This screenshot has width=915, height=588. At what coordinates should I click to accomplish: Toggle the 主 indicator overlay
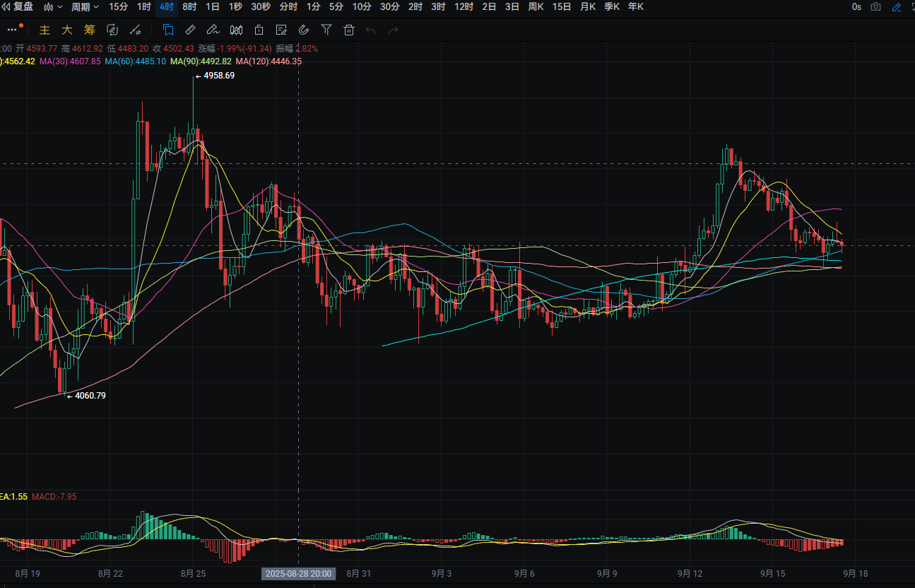pos(45,30)
